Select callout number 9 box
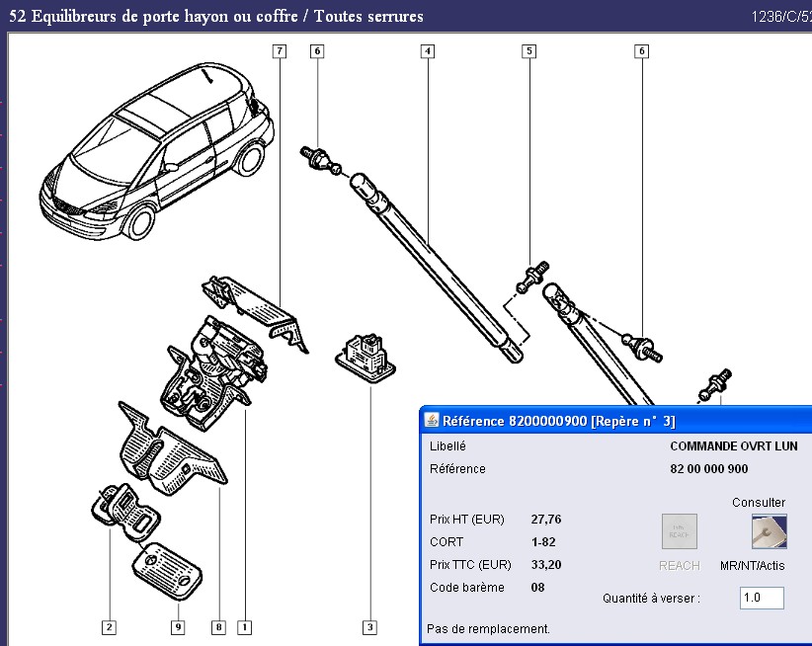The image size is (812, 646). click(x=178, y=626)
